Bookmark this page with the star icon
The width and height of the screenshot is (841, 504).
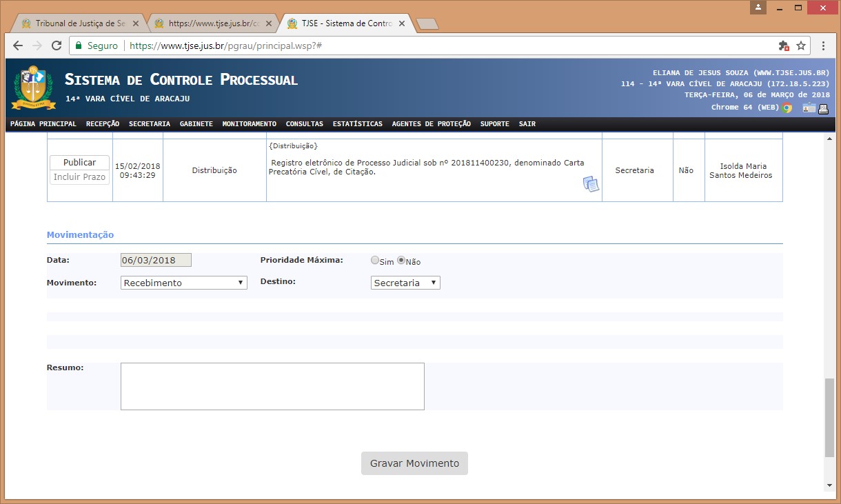coord(801,46)
